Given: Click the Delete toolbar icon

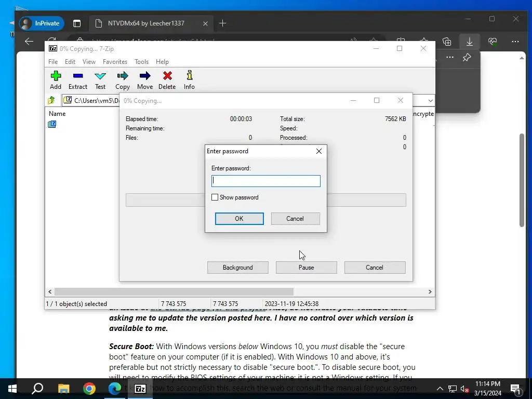Looking at the screenshot, I should click(167, 80).
